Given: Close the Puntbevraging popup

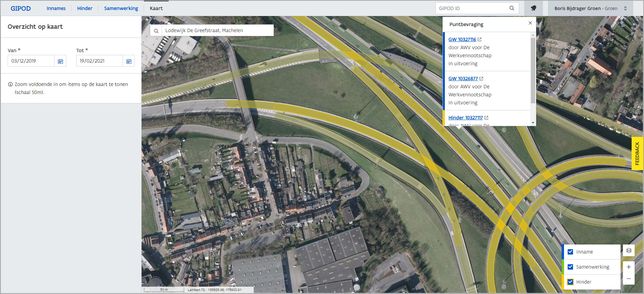Looking at the screenshot, I should coord(530,23).
